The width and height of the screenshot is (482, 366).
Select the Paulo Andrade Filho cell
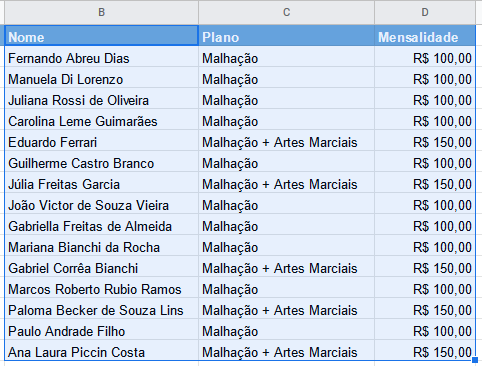pos(102,330)
